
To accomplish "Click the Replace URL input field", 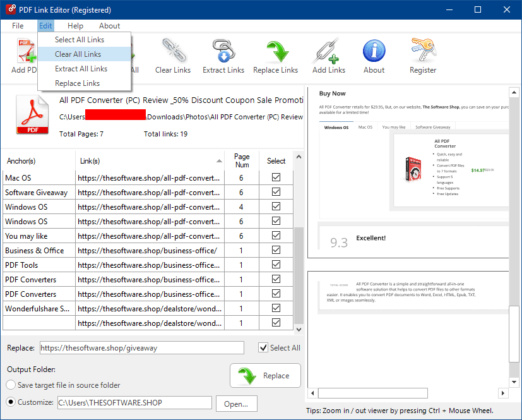I will 141,347.
